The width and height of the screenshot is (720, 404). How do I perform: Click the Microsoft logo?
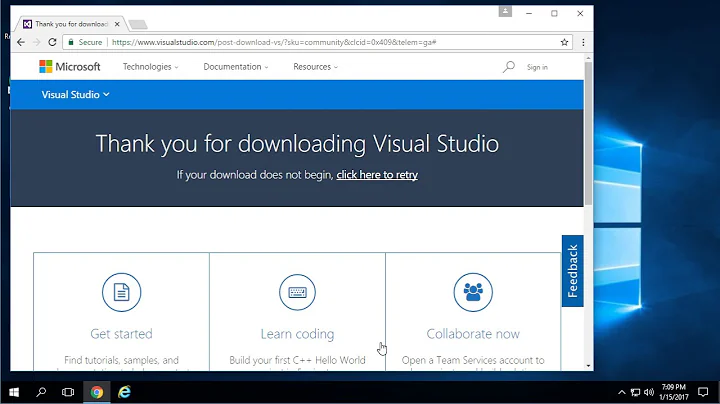pos(70,67)
